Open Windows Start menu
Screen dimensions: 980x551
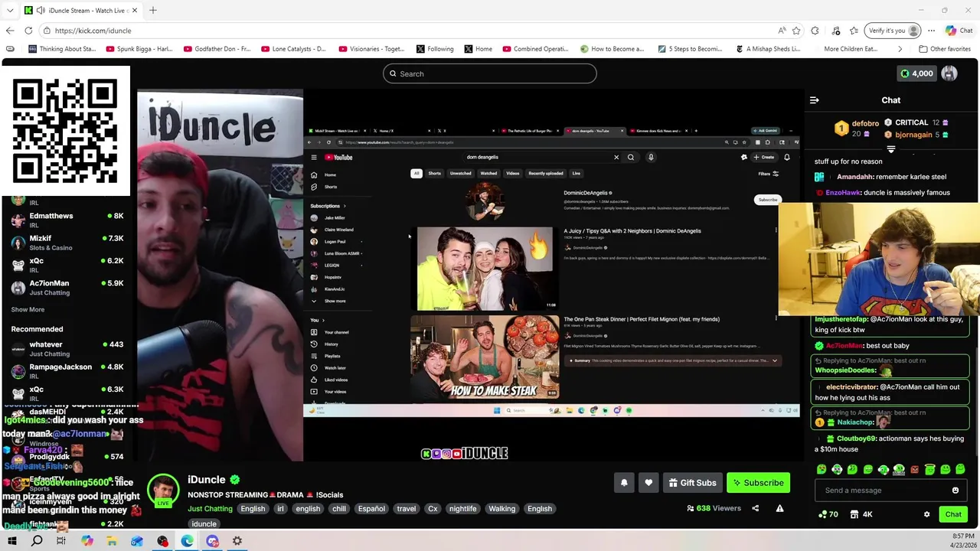(11, 541)
